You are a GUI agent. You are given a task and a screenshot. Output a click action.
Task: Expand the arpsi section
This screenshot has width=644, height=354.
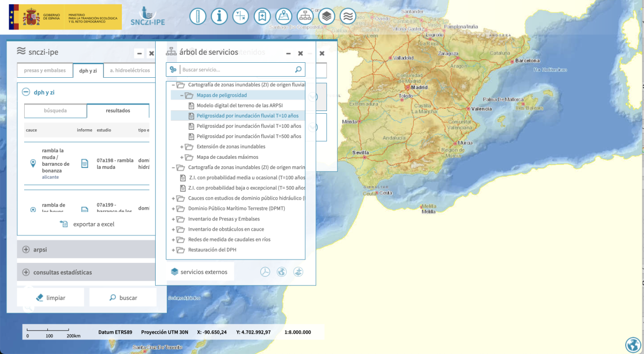pos(26,249)
